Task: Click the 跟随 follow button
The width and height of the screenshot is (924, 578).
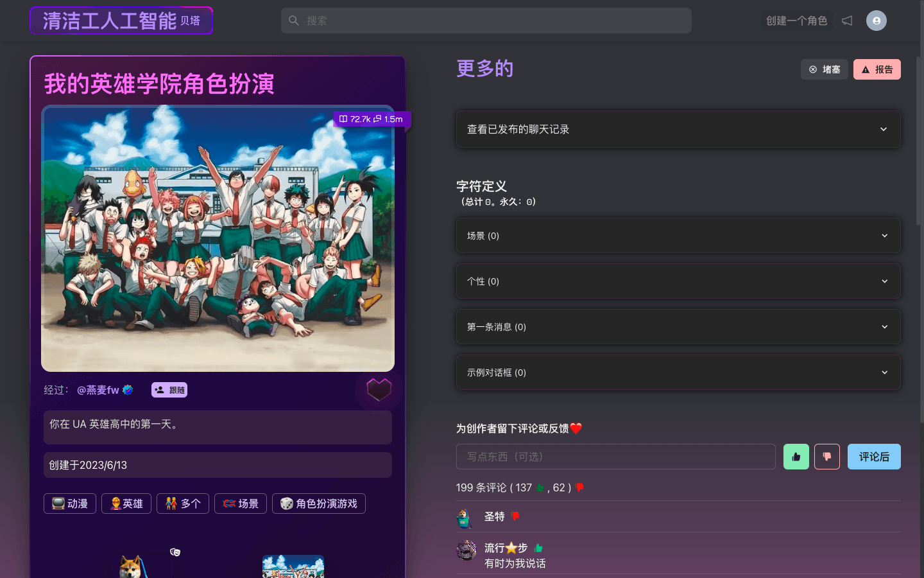Action: (169, 390)
